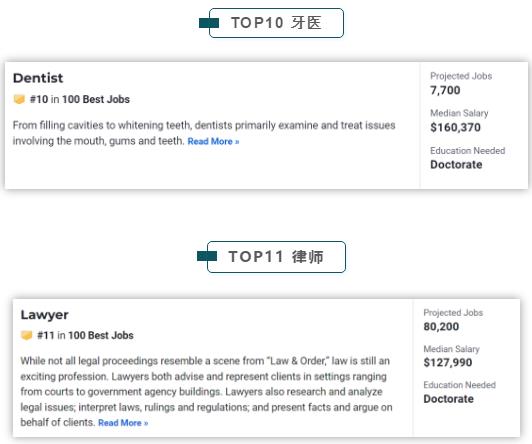Click '100 Best Jobs' text under Lawyer
The width and height of the screenshot is (532, 444).
coord(101,335)
